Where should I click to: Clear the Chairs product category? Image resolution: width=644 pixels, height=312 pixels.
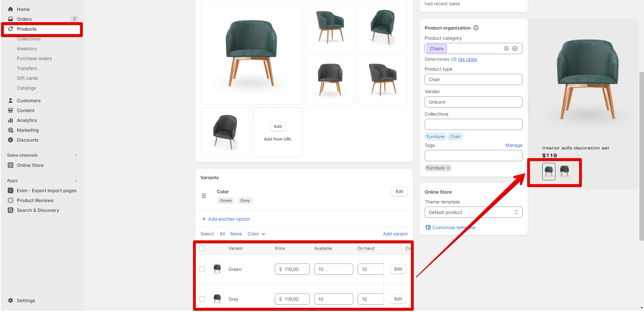[x=506, y=48]
